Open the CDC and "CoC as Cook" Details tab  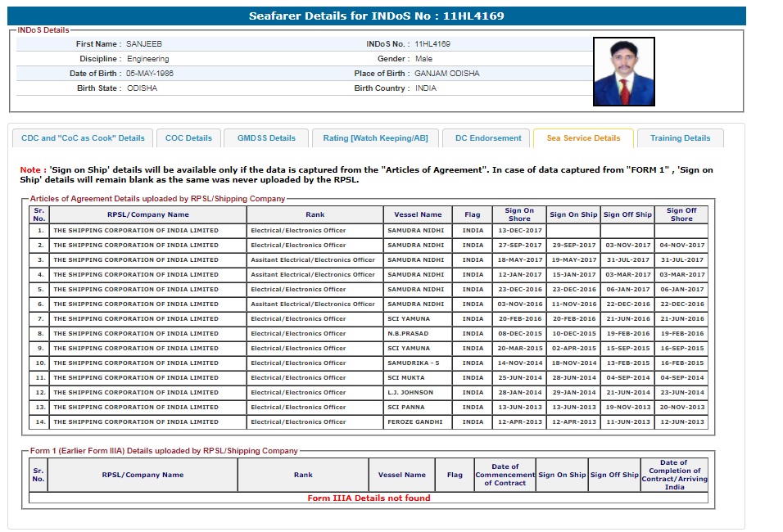tap(82, 138)
